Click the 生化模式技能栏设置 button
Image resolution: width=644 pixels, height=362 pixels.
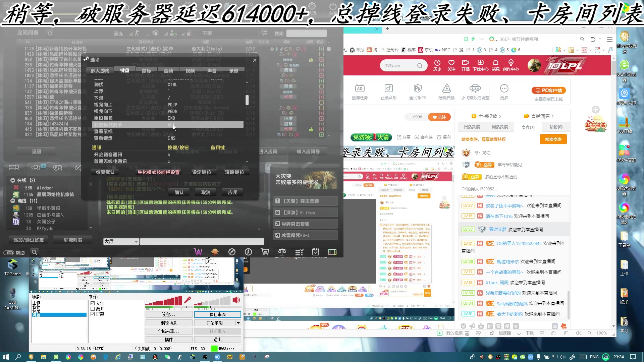159,172
